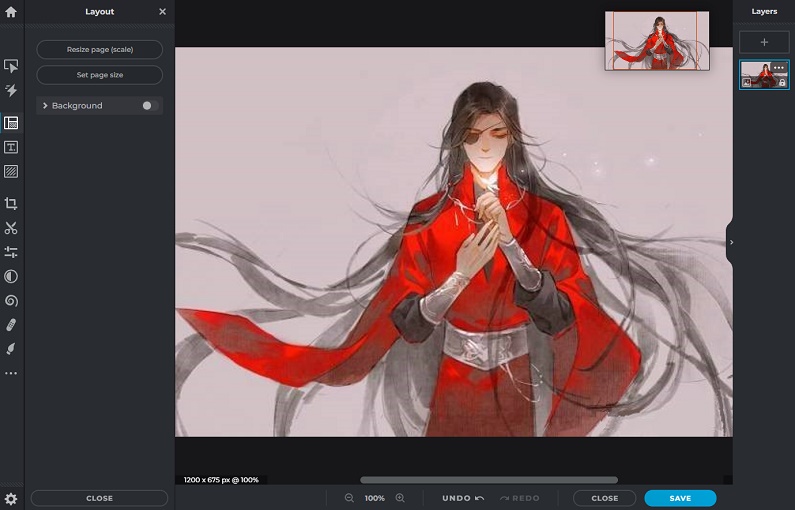The width and height of the screenshot is (795, 510).
Task: Select the Draw brush tool
Action: pyautogui.click(x=11, y=349)
